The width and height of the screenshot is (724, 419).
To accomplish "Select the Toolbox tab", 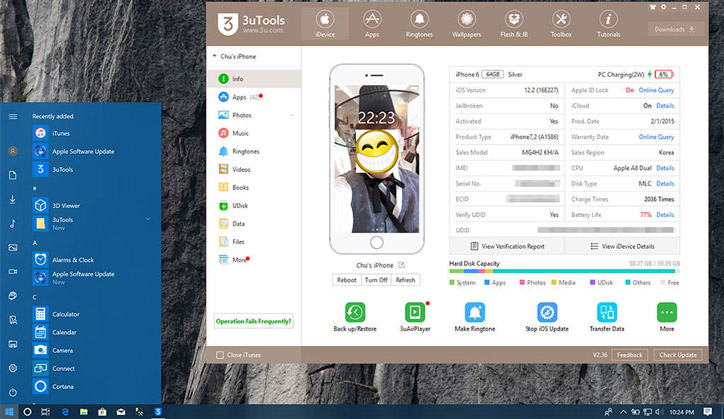I will [x=561, y=24].
